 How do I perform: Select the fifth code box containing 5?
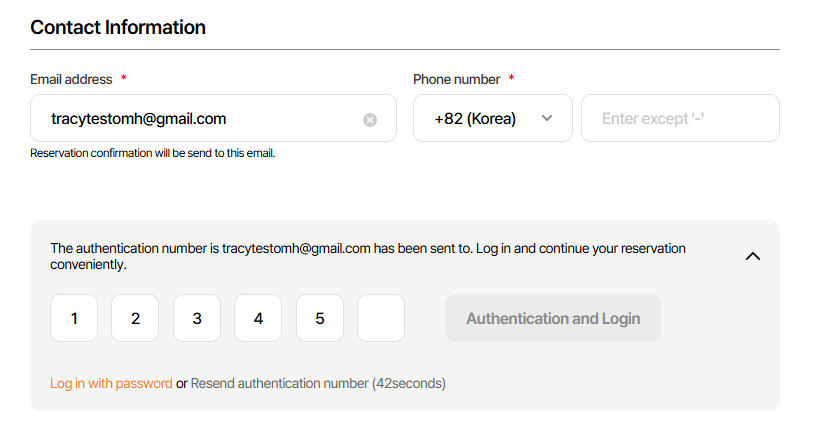coord(320,319)
